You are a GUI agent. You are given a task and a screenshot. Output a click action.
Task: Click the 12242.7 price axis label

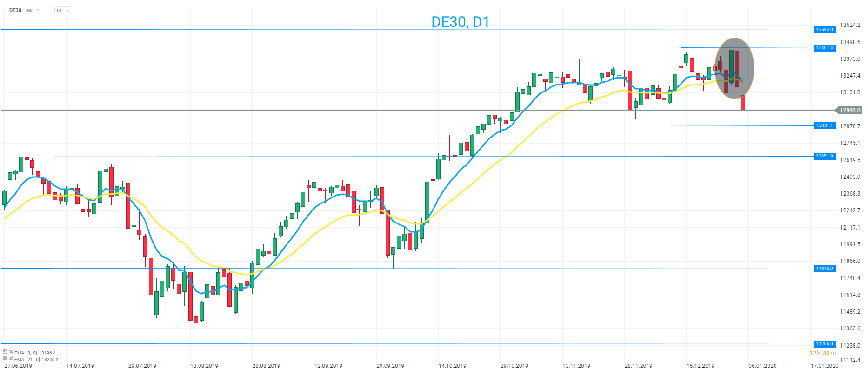[850, 210]
